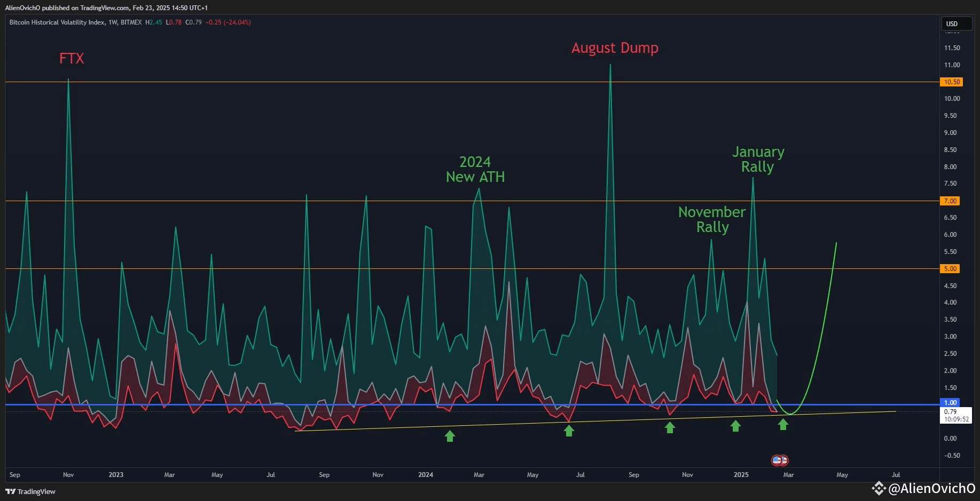Select the August Dump annotation
Screen dimensions: 980x501
[x=615, y=48]
